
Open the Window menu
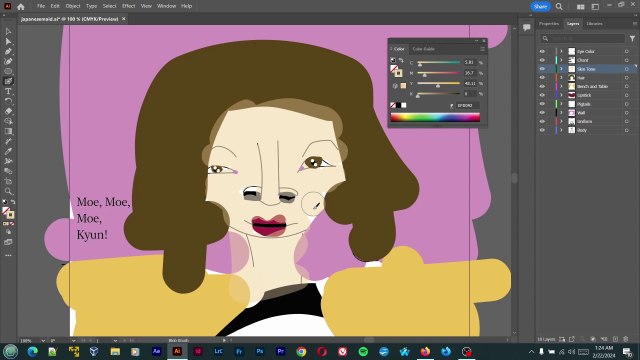click(167, 6)
